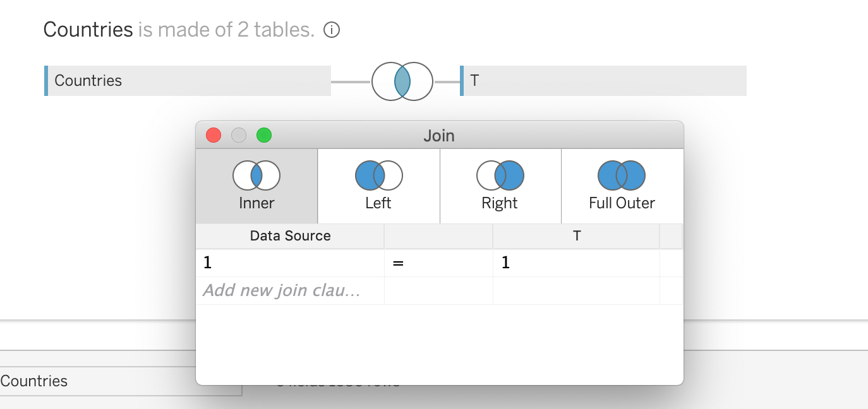Open the Data Source join field value 1

[x=289, y=263]
